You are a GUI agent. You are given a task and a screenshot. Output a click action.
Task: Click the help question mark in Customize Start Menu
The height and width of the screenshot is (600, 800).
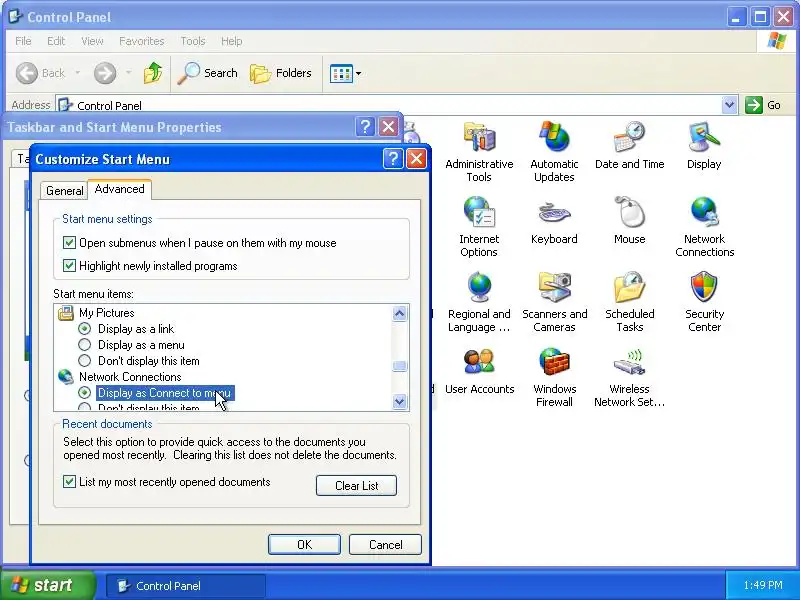393,159
